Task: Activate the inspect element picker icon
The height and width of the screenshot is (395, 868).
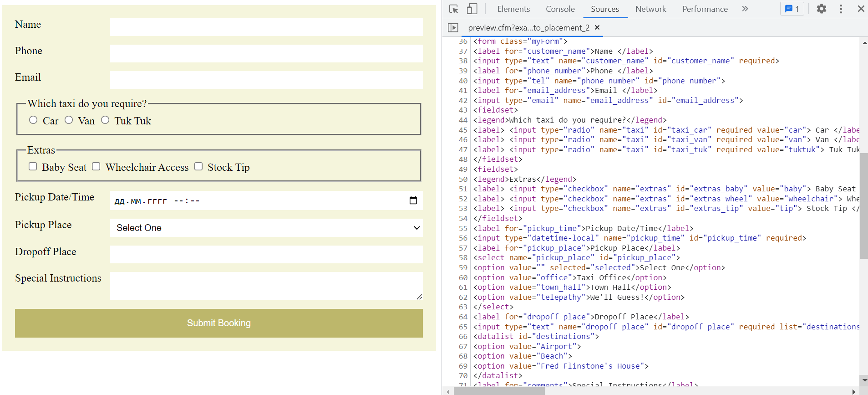Action: [x=453, y=9]
